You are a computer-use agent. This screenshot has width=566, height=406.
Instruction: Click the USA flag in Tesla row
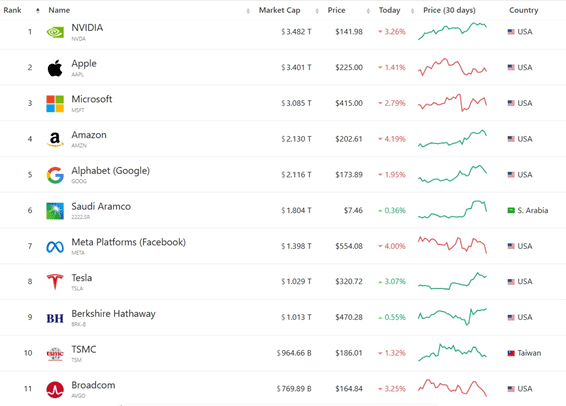[511, 282]
